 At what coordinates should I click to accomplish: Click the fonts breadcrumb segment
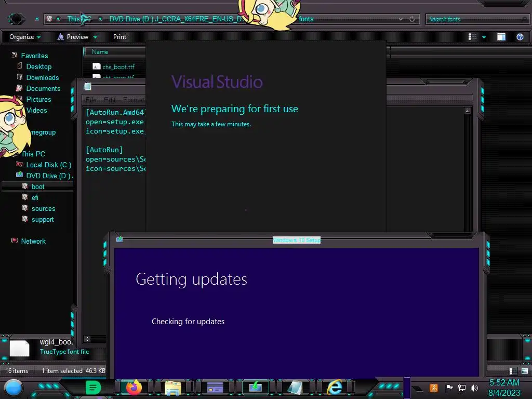tap(306, 19)
